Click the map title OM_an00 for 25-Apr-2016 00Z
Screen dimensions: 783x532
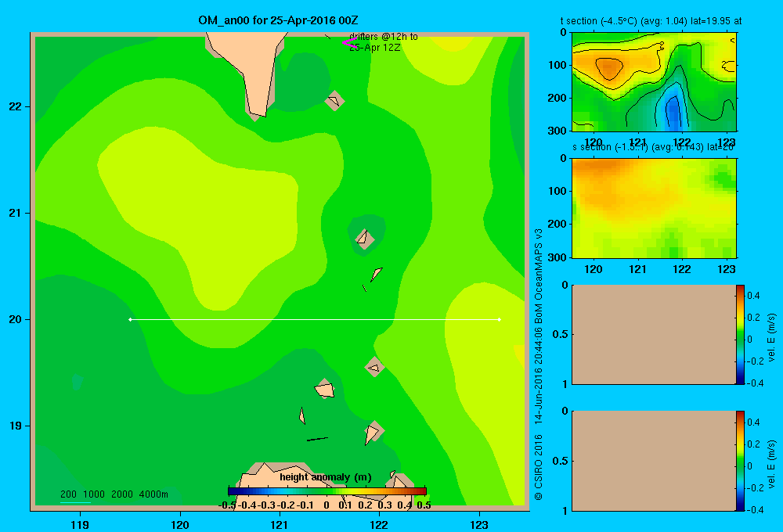coord(278,20)
